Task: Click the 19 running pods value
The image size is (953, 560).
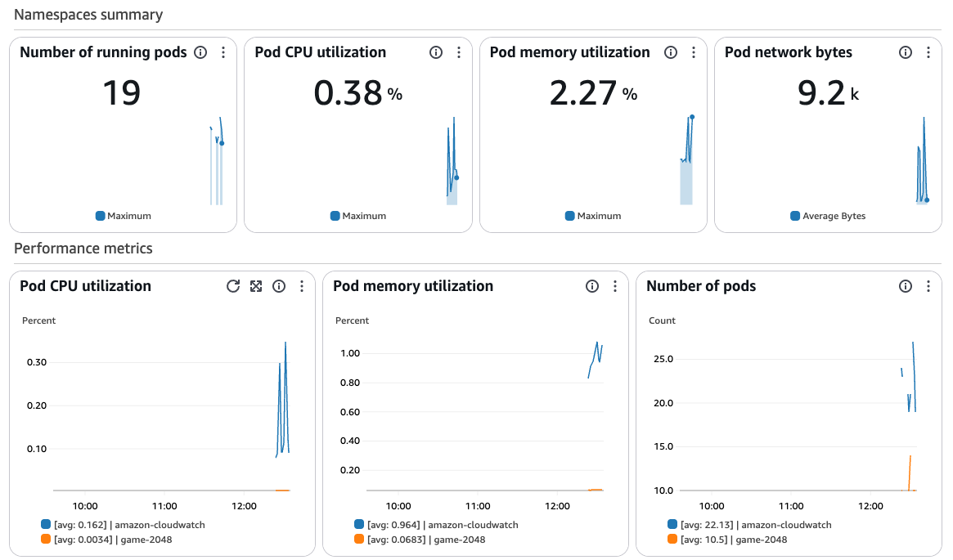Action: 122,93
